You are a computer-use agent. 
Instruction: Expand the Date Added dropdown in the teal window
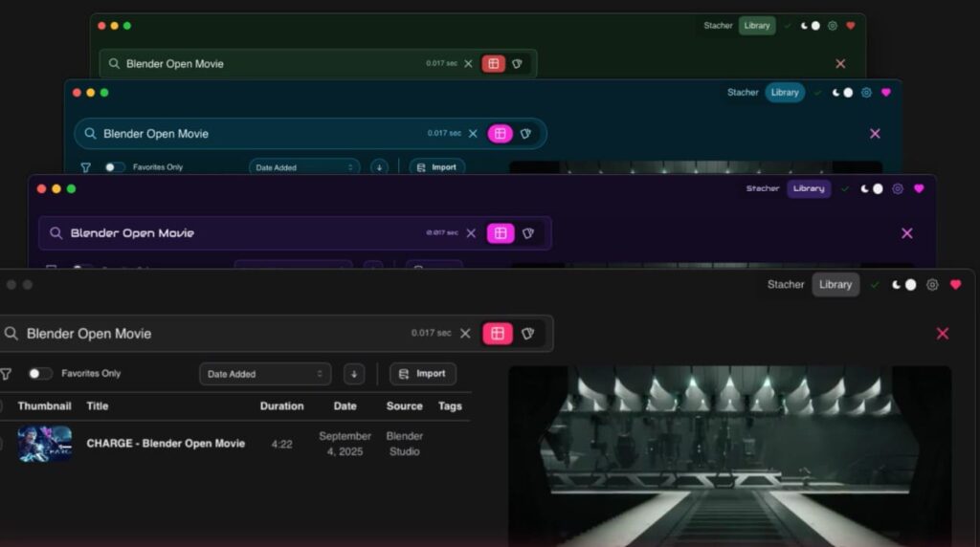304,167
